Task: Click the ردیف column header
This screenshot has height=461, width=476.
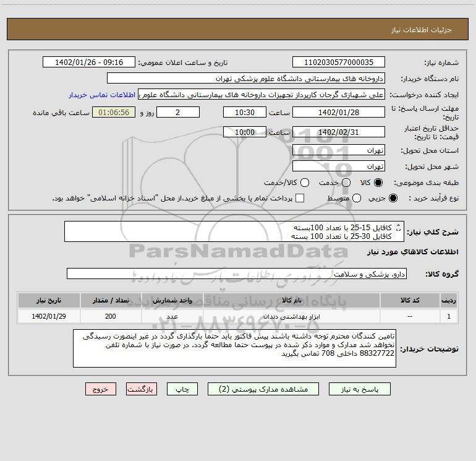Action: [449, 300]
